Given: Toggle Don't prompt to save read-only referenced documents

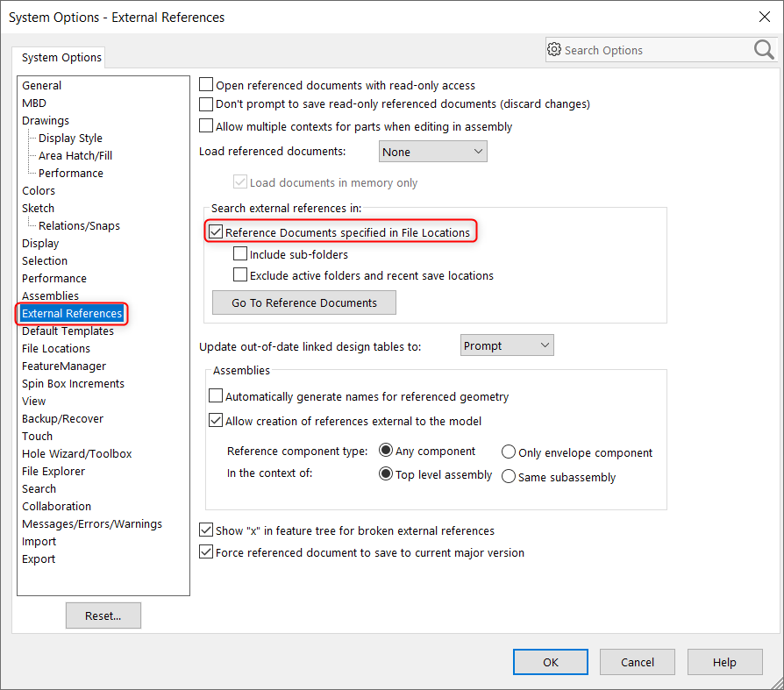Looking at the screenshot, I should pos(206,104).
